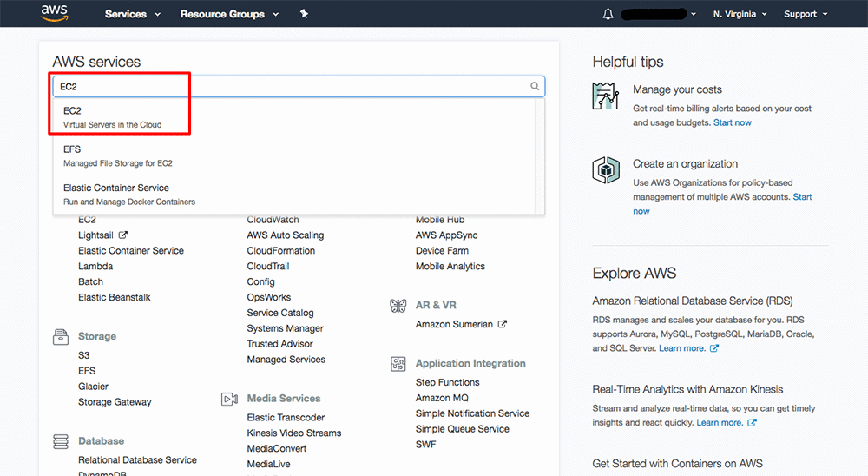
Task: Click the search magnifier icon
Action: [x=535, y=86]
